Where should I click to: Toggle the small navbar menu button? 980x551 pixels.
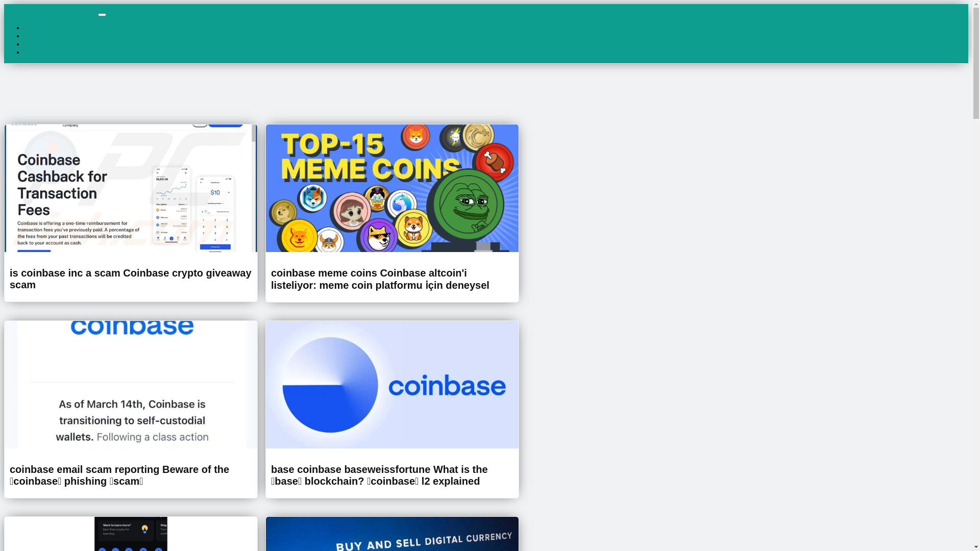click(x=102, y=15)
